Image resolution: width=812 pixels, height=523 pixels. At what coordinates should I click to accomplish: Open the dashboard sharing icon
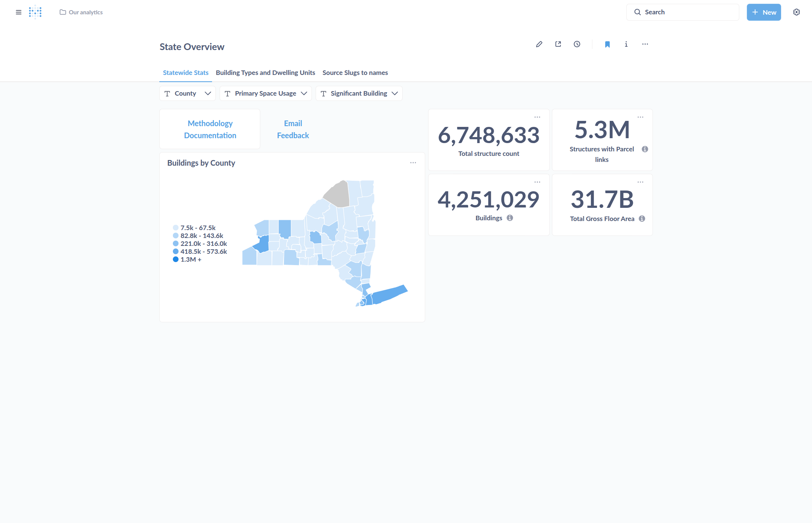[558, 44]
